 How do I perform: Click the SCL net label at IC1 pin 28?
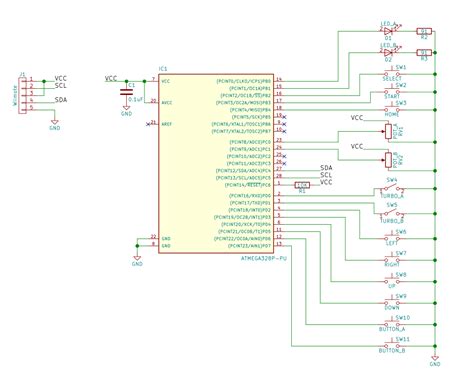(x=326, y=175)
